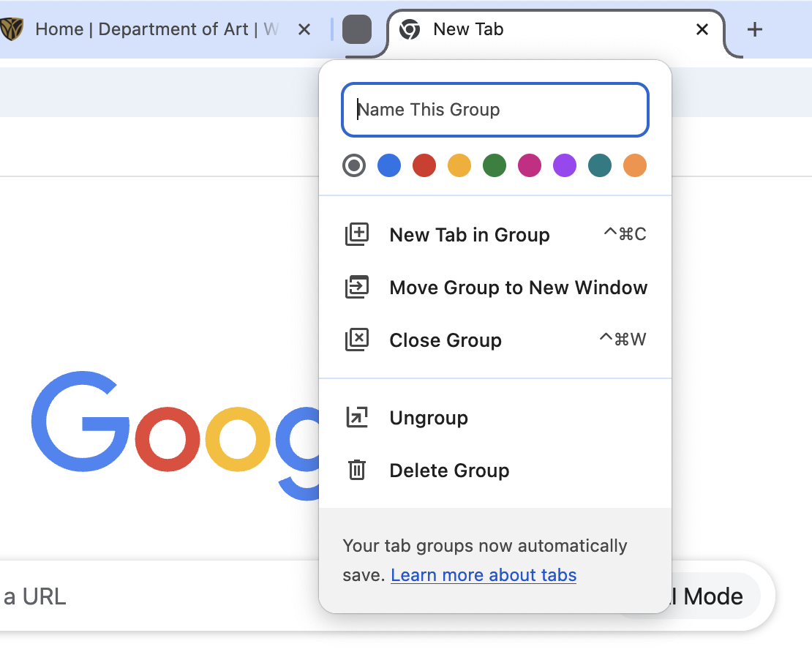Click the New Tab in Group icon
The height and width of the screenshot is (663, 812).
coord(357,234)
